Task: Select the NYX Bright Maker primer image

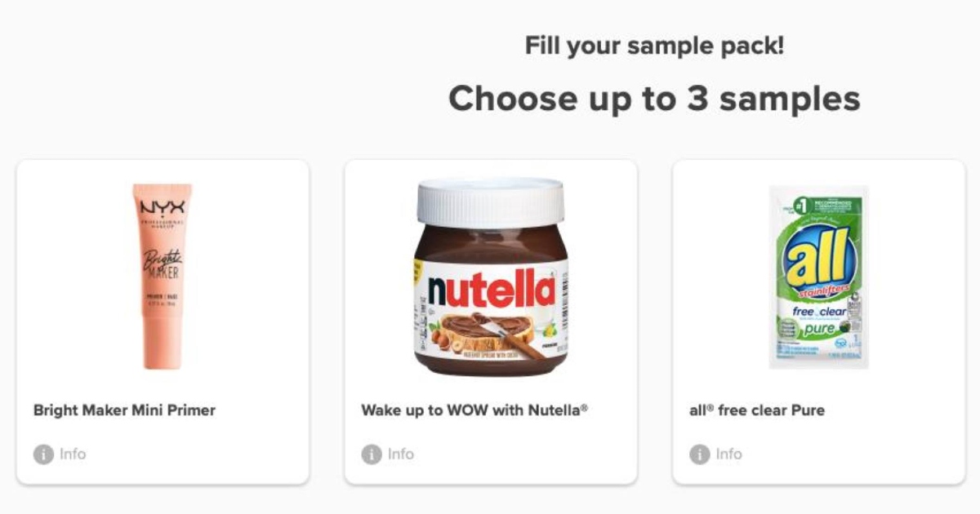Action: tap(163, 276)
